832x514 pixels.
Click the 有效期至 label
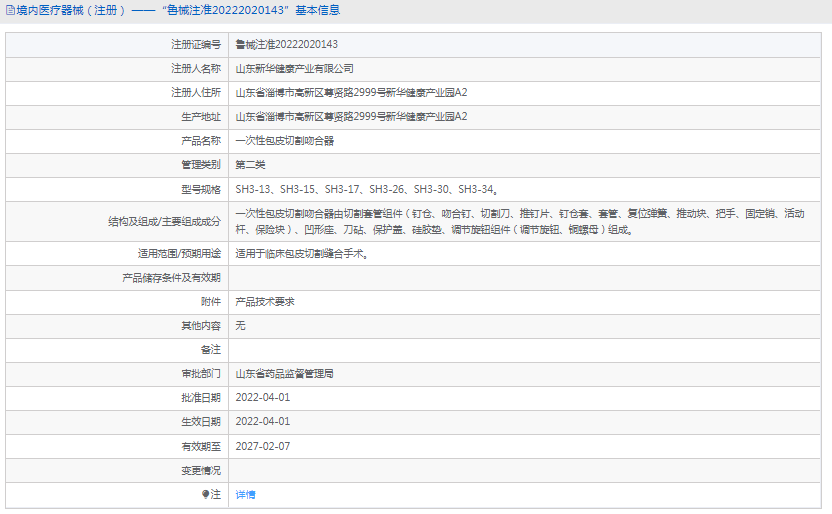[201, 447]
